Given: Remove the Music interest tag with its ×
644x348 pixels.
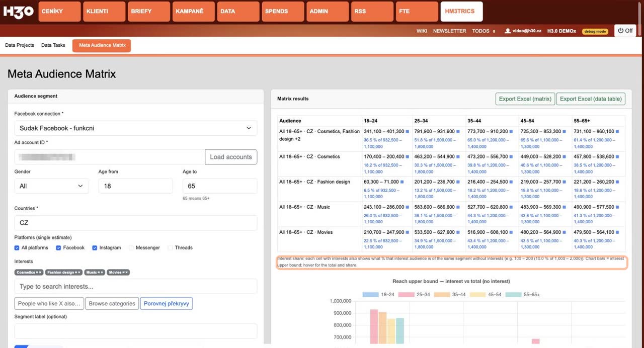Looking at the screenshot, I should click(102, 273).
